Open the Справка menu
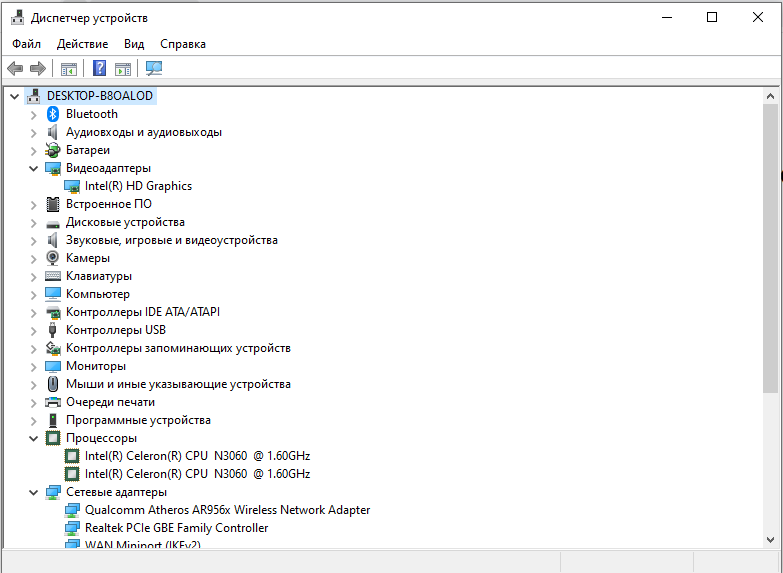783x573 pixels. [x=183, y=44]
